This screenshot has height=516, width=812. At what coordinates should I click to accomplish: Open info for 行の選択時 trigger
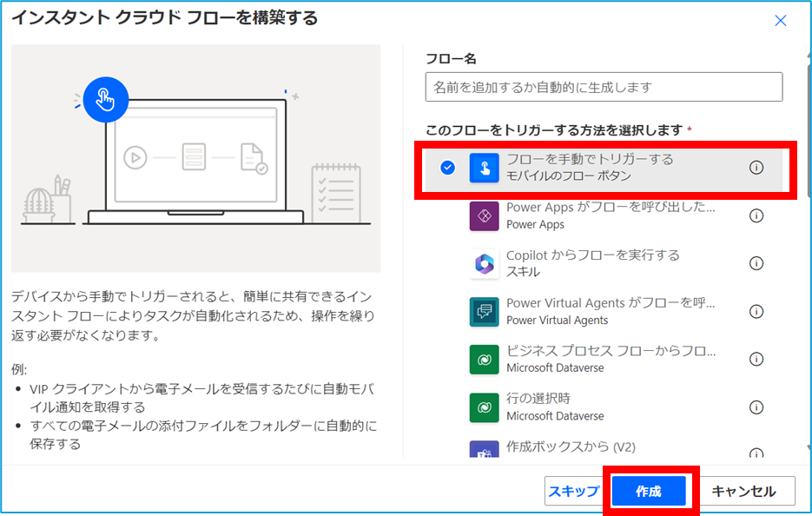[756, 407]
